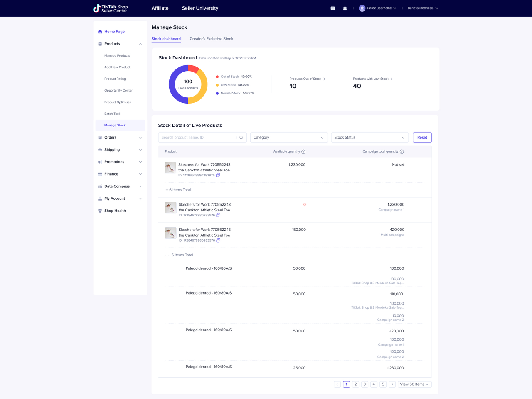Open the View 50 Items dropdown

[414, 384]
